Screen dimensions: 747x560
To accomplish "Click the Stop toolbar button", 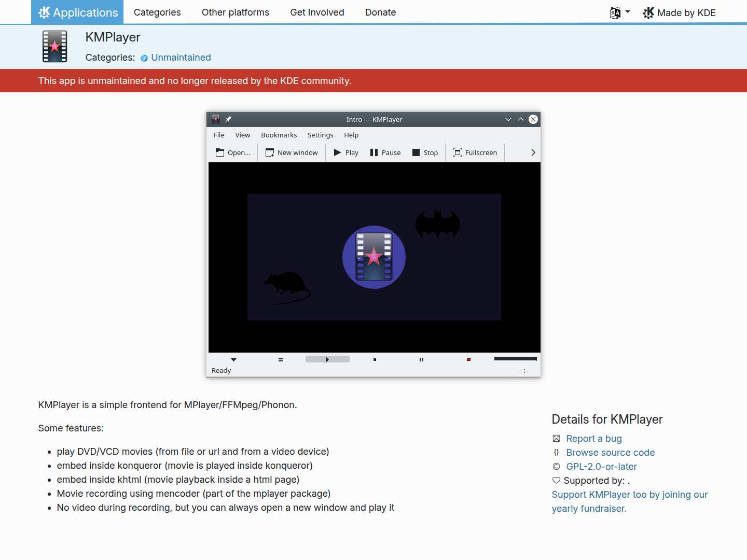I will coord(425,152).
